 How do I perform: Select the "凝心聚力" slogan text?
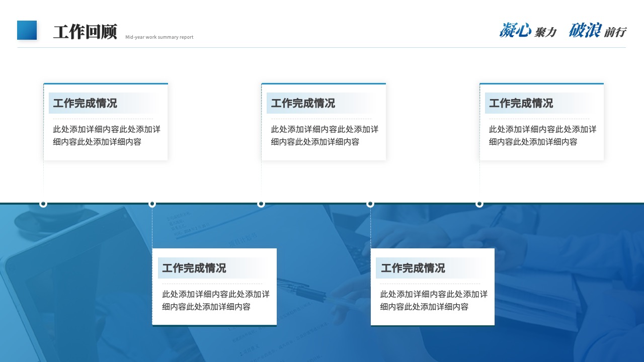528,31
